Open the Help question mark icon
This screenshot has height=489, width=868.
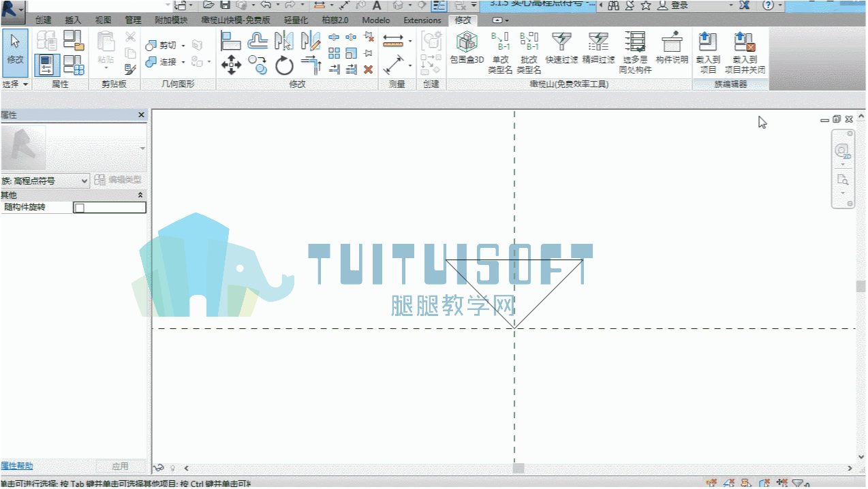pyautogui.click(x=769, y=5)
